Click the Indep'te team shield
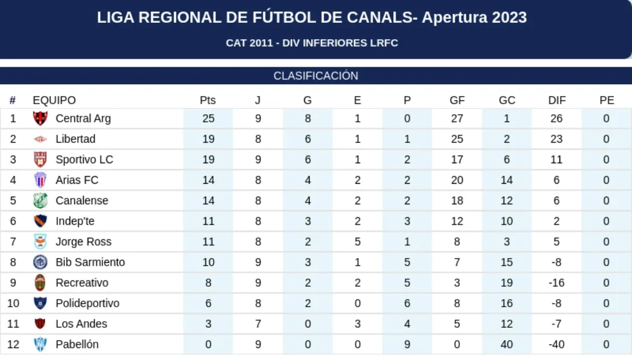Image resolution: width=632 pixels, height=364 pixels. click(40, 221)
